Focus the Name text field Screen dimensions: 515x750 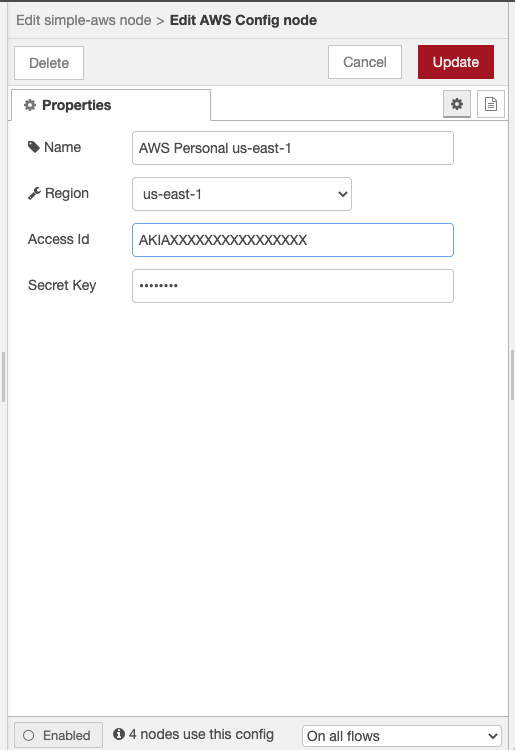(293, 148)
